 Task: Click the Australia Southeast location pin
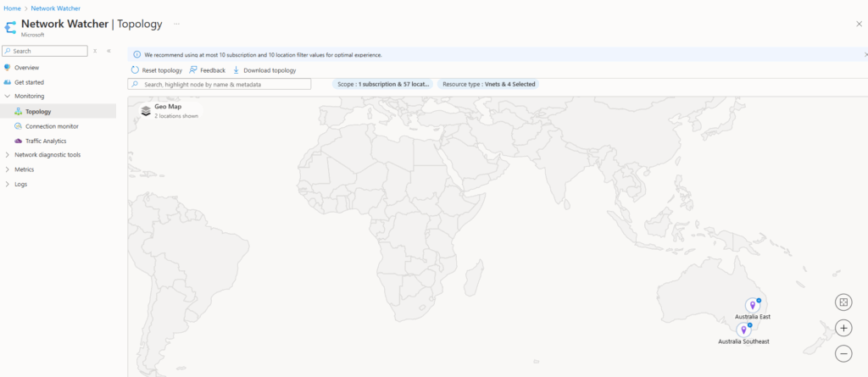point(743,330)
